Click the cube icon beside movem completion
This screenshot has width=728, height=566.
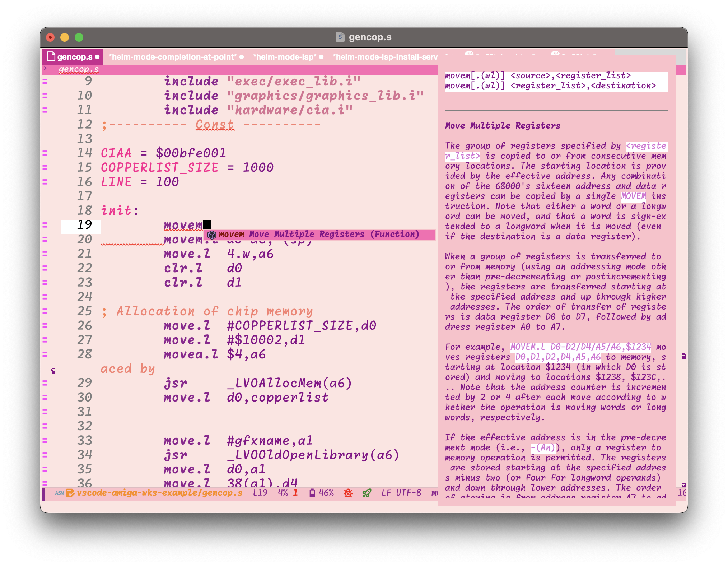(x=212, y=235)
